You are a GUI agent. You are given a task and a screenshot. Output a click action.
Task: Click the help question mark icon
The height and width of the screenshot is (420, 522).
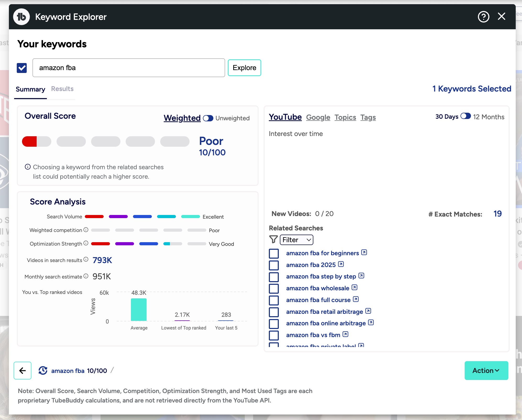tap(483, 16)
